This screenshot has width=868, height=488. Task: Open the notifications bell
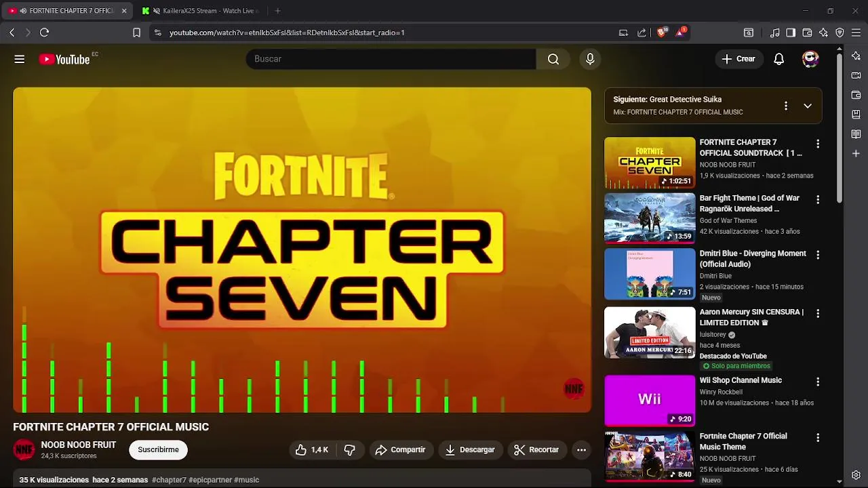click(x=779, y=59)
